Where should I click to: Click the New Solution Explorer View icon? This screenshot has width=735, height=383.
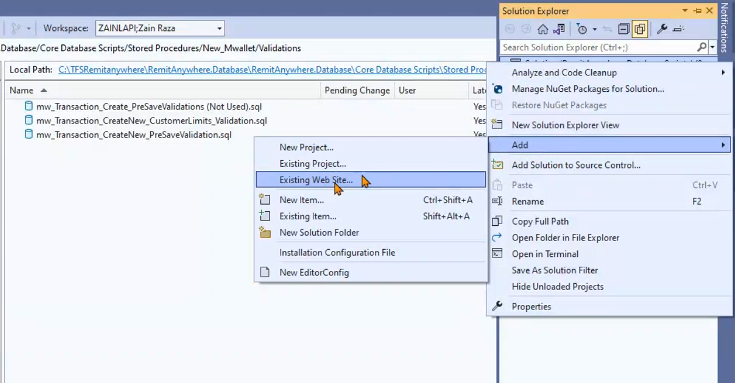497,125
